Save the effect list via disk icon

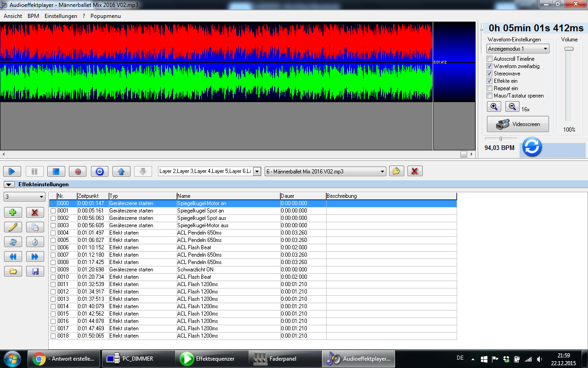point(34,271)
